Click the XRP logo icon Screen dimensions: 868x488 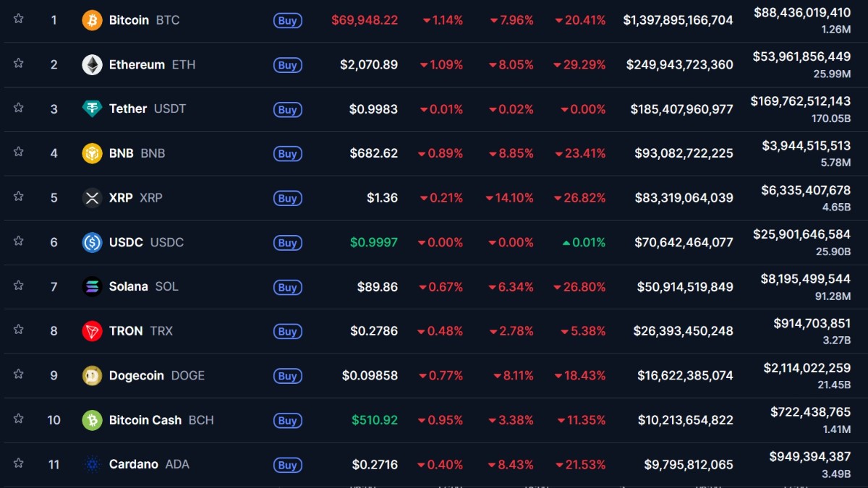[91, 197]
